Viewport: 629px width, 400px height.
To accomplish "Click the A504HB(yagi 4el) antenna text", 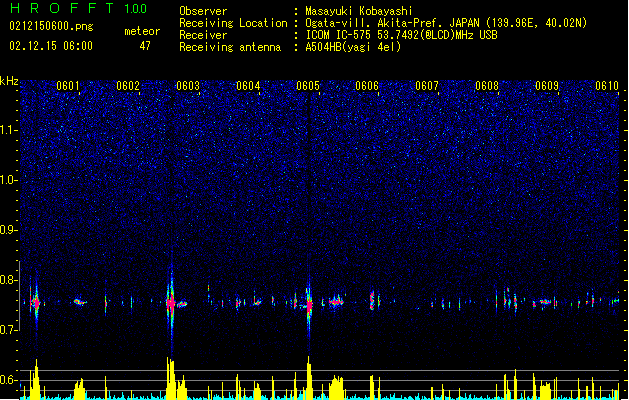I will pyautogui.click(x=353, y=47).
